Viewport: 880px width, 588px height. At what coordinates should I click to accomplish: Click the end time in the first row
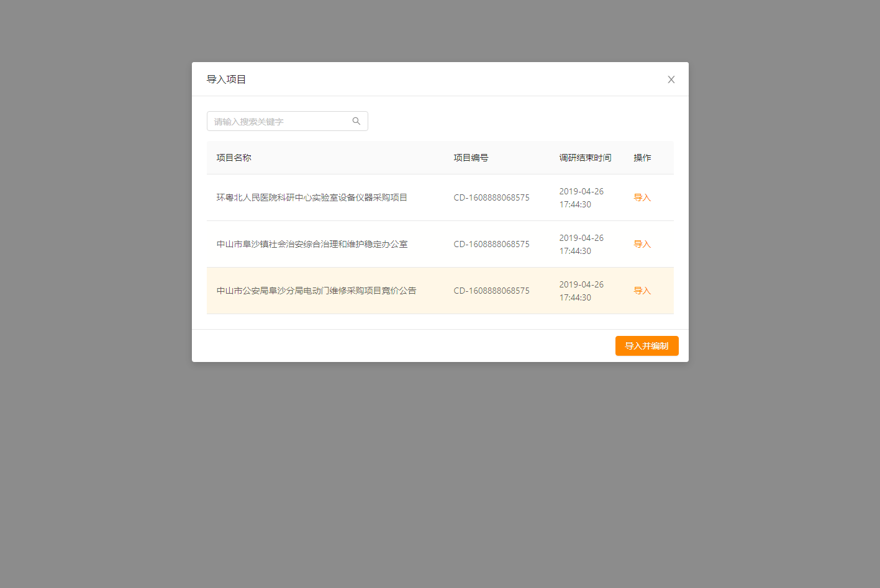581,197
